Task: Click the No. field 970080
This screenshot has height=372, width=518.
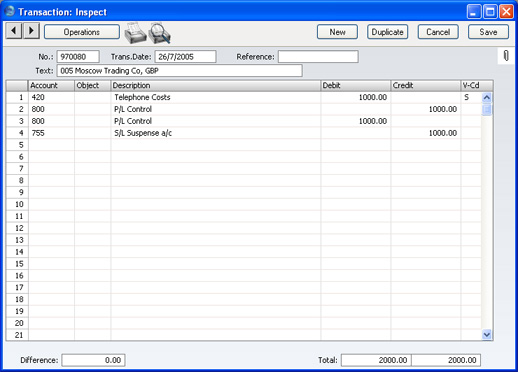Action: (x=78, y=57)
